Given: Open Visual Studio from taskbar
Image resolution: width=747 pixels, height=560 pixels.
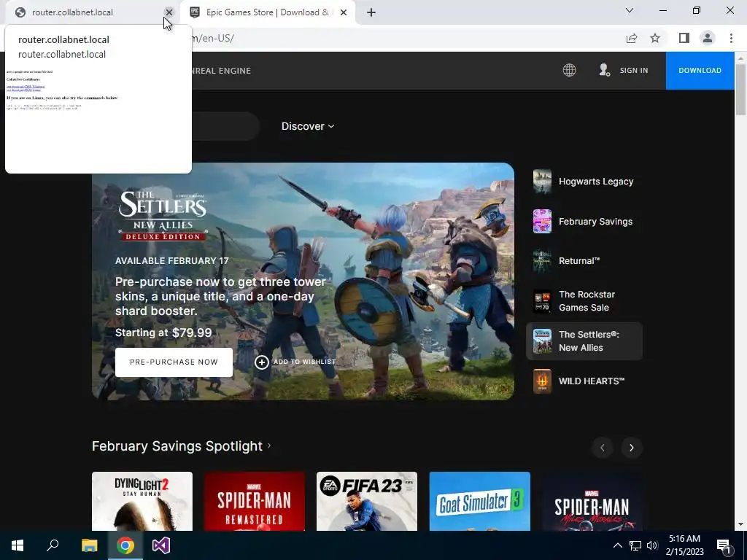Looking at the screenshot, I should pos(161,545).
